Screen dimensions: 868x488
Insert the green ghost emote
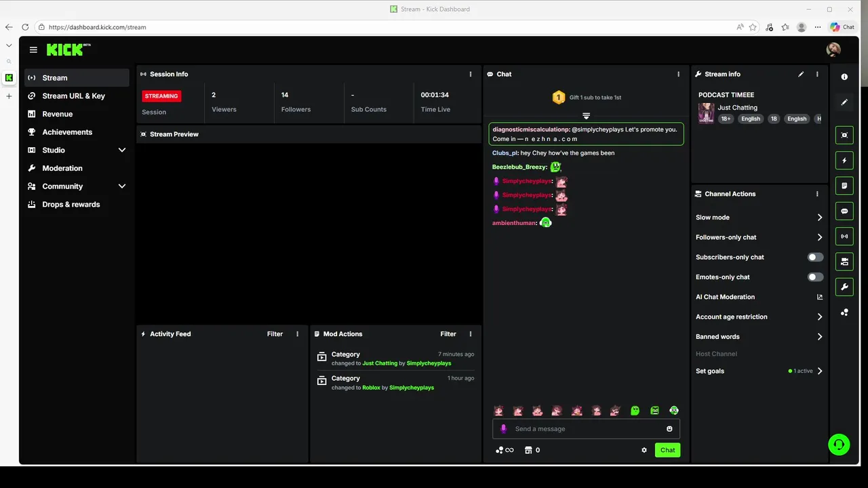pos(635,410)
